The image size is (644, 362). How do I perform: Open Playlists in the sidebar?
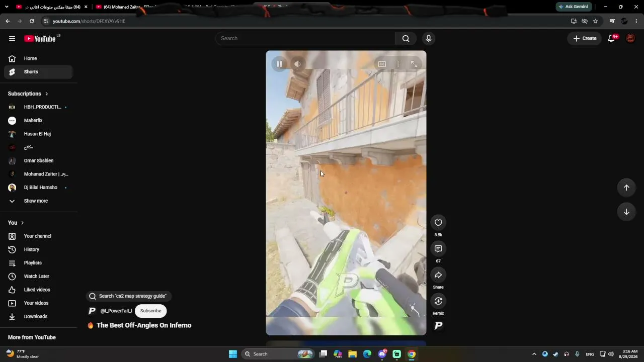[x=38, y=263]
